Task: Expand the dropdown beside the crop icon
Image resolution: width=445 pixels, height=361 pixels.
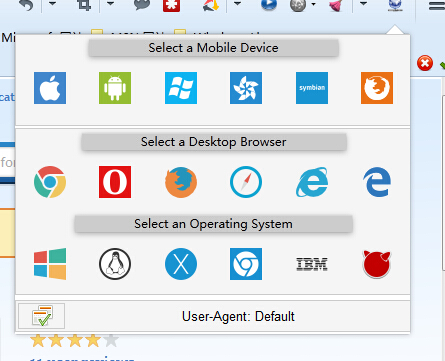Action: click(110, 4)
